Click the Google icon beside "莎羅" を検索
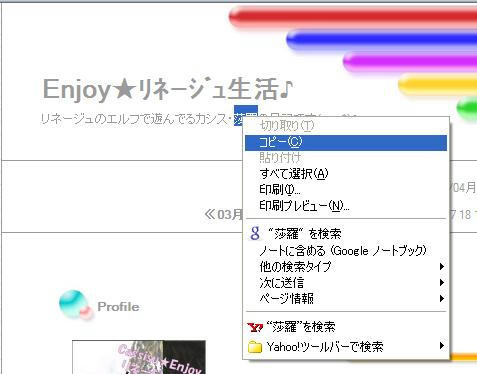This screenshot has height=374, width=477. tap(255, 234)
